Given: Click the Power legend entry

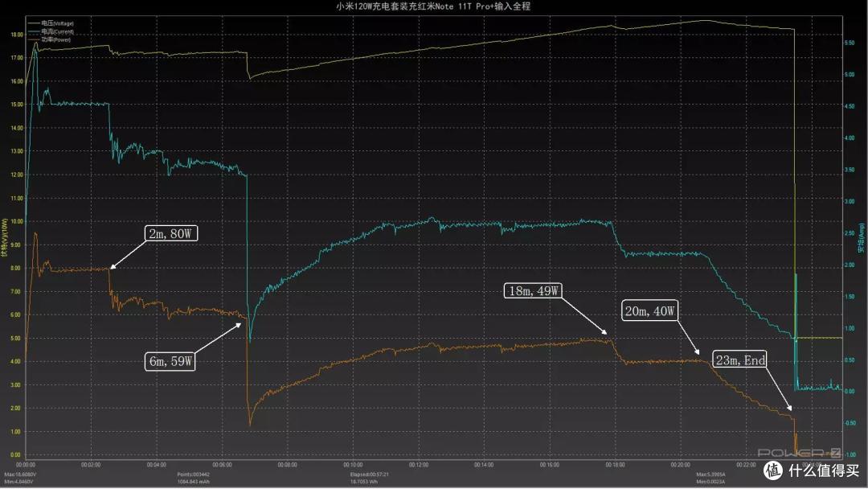Looking at the screenshot, I should (x=50, y=39).
